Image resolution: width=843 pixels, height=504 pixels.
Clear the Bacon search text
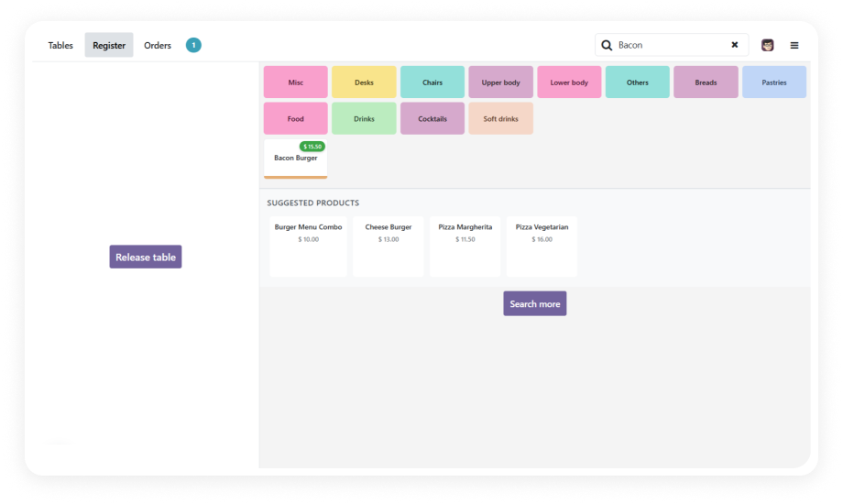[734, 45]
